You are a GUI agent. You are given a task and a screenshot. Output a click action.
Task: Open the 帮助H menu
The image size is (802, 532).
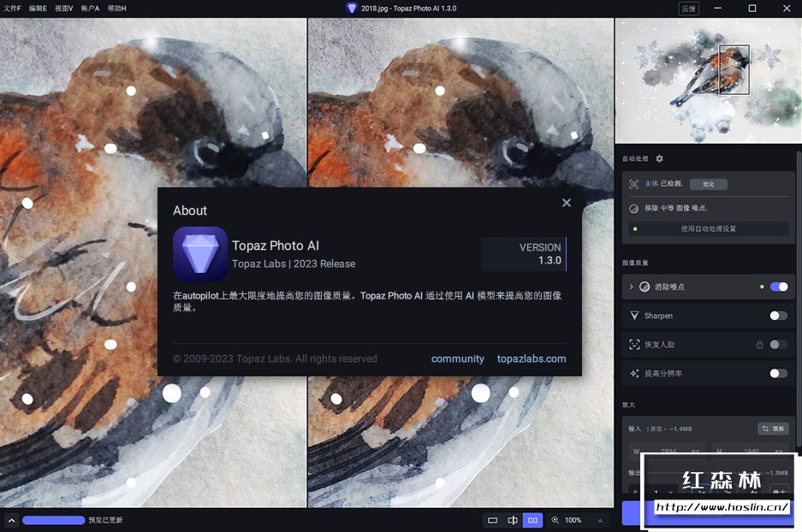[x=116, y=9]
